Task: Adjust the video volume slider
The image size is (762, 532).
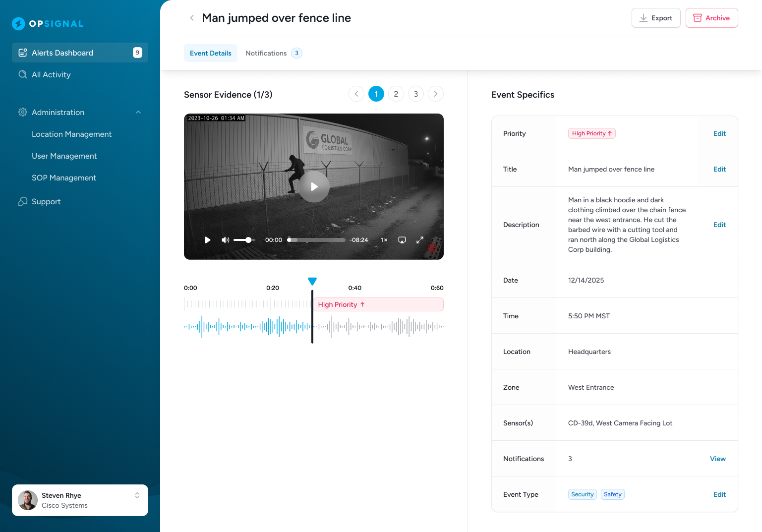Action: (x=244, y=240)
